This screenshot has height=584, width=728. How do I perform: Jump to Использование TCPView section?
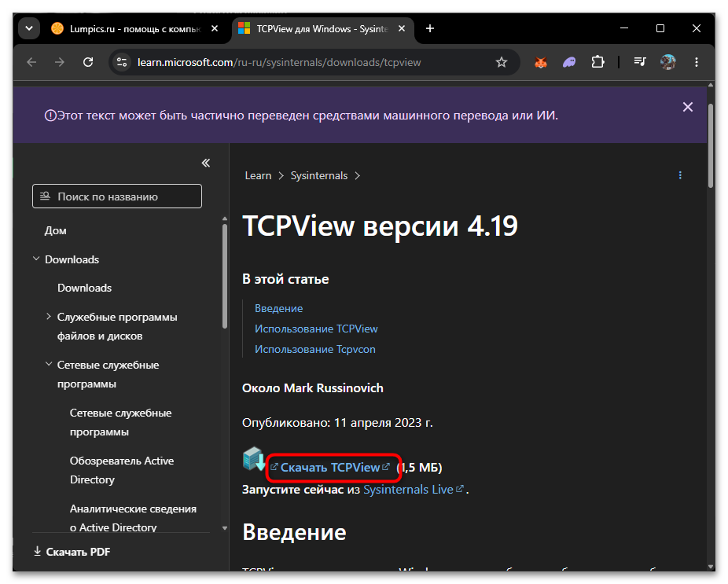pyautogui.click(x=316, y=329)
